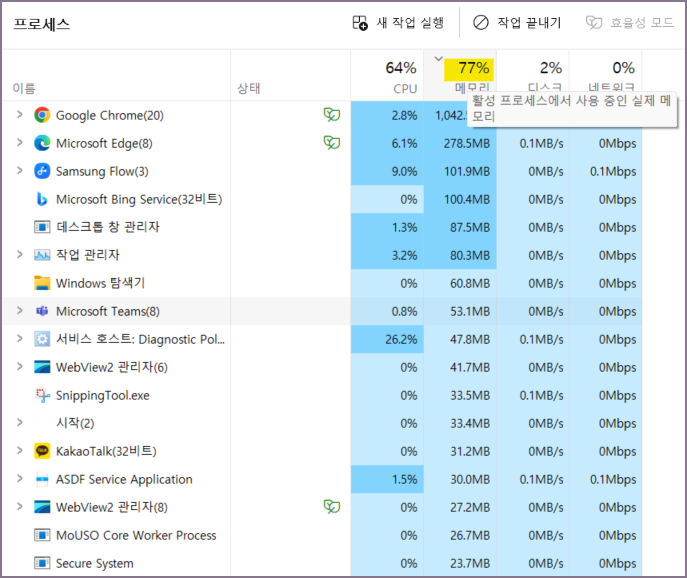
Task: Expand 서비스 호스트: Diagnostic Pol... group
Action: pyautogui.click(x=19, y=339)
